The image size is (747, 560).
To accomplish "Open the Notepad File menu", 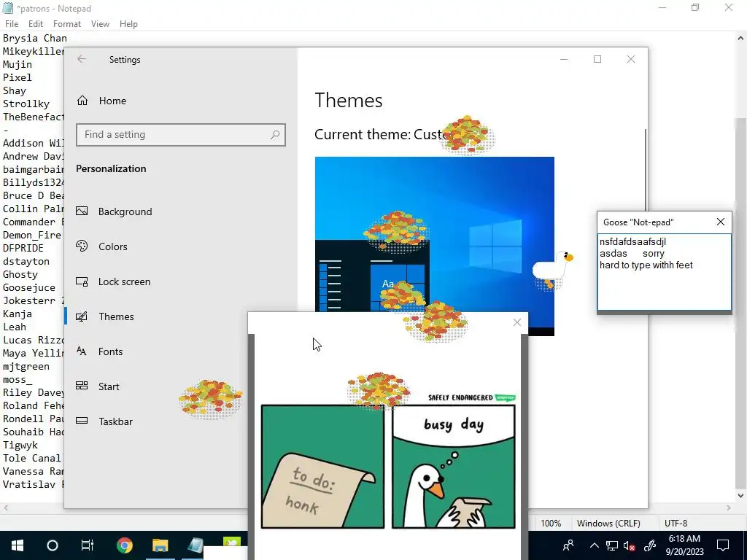I will pos(12,24).
